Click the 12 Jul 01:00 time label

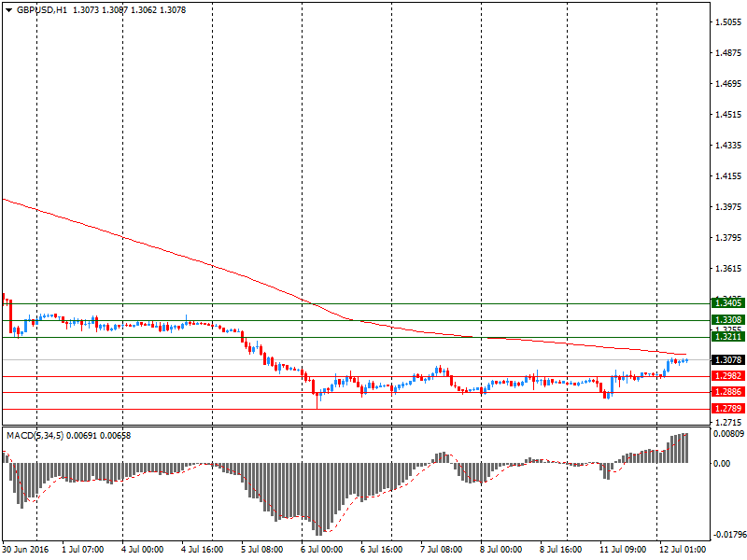click(x=683, y=550)
